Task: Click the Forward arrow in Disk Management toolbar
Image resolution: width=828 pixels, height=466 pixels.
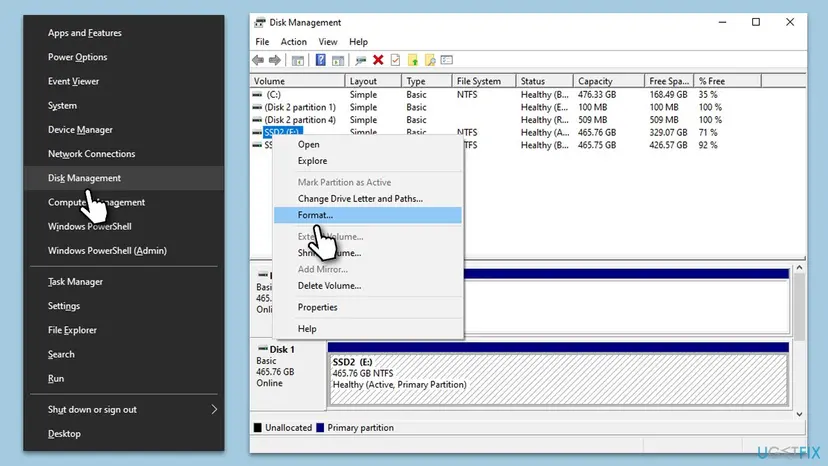Action: click(275, 60)
